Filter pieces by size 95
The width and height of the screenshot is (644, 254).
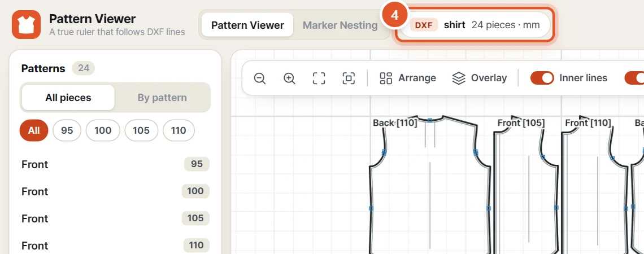pyautogui.click(x=67, y=130)
